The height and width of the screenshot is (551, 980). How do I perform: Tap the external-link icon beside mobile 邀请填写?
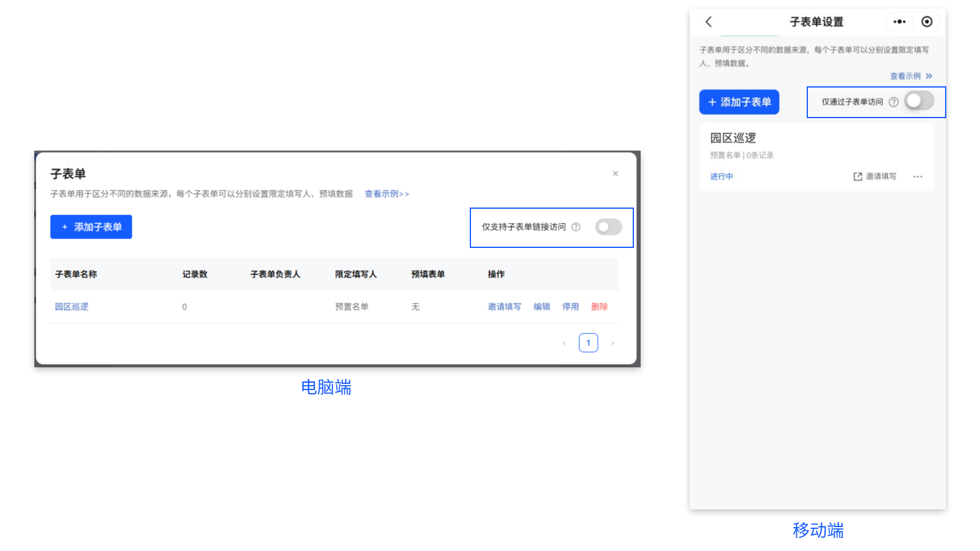pyautogui.click(x=857, y=176)
